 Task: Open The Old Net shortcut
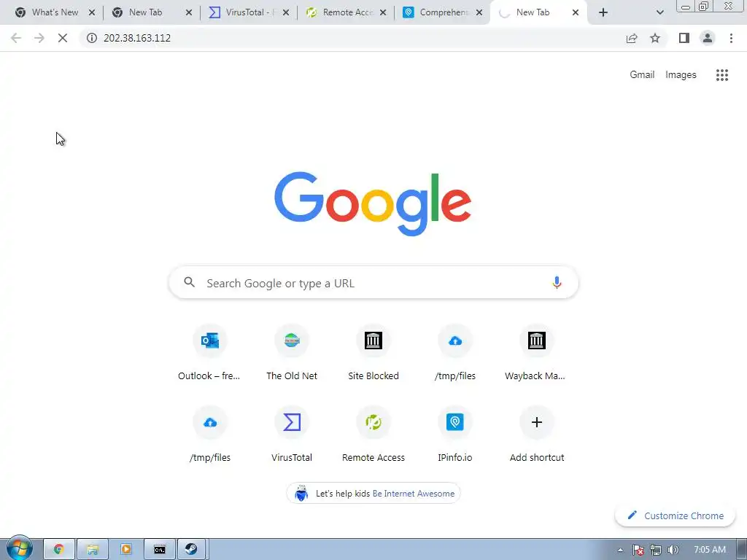[292, 353]
